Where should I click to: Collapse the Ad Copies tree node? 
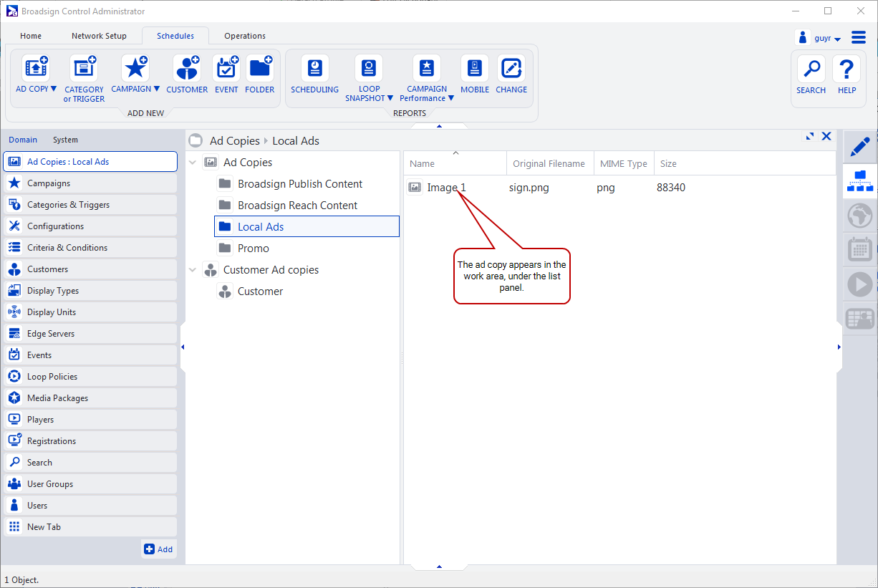click(x=193, y=163)
